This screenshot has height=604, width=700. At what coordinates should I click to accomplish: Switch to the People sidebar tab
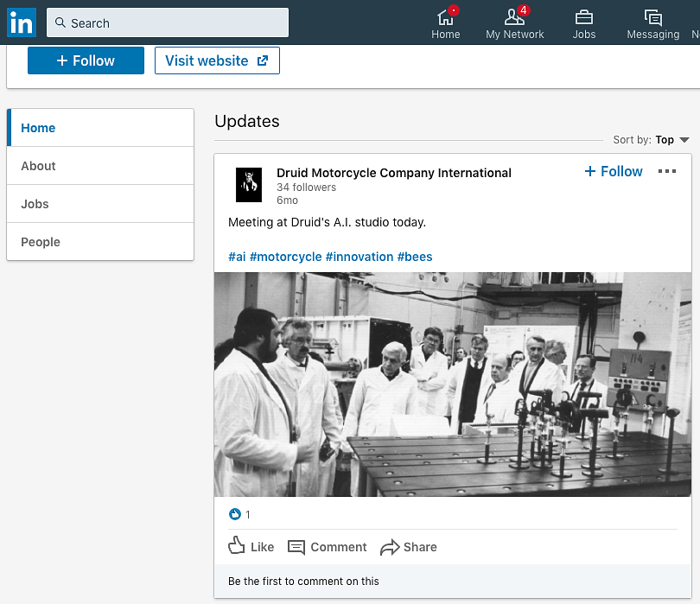[x=41, y=242]
